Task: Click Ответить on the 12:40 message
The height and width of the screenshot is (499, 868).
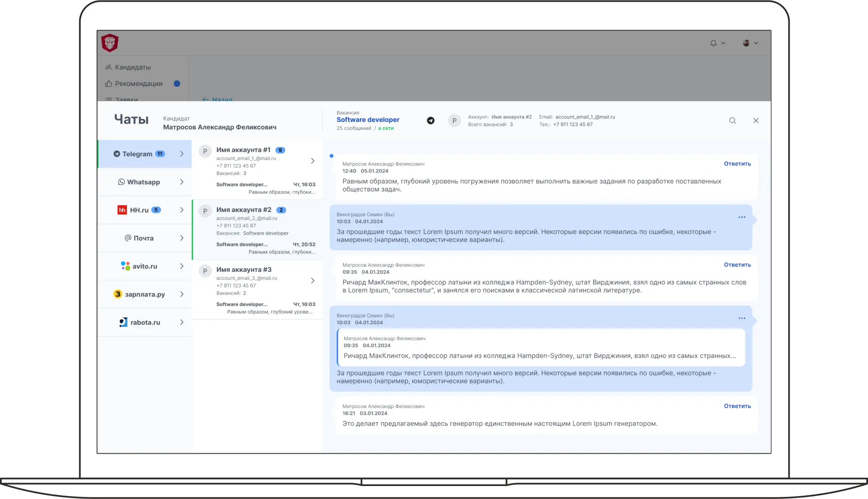Action: (737, 164)
